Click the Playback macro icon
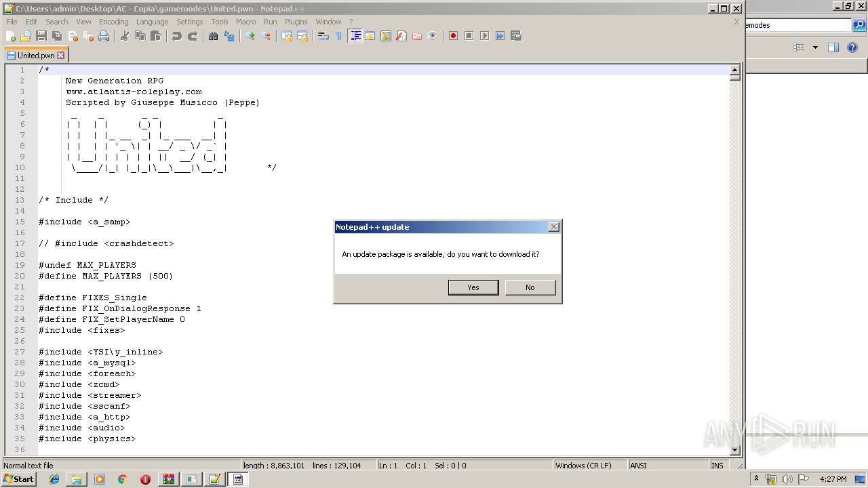This screenshot has width=868, height=488. [484, 36]
